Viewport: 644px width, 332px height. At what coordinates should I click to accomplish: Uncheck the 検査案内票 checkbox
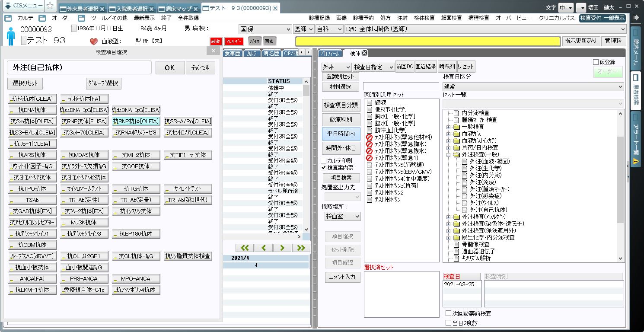point(324,167)
